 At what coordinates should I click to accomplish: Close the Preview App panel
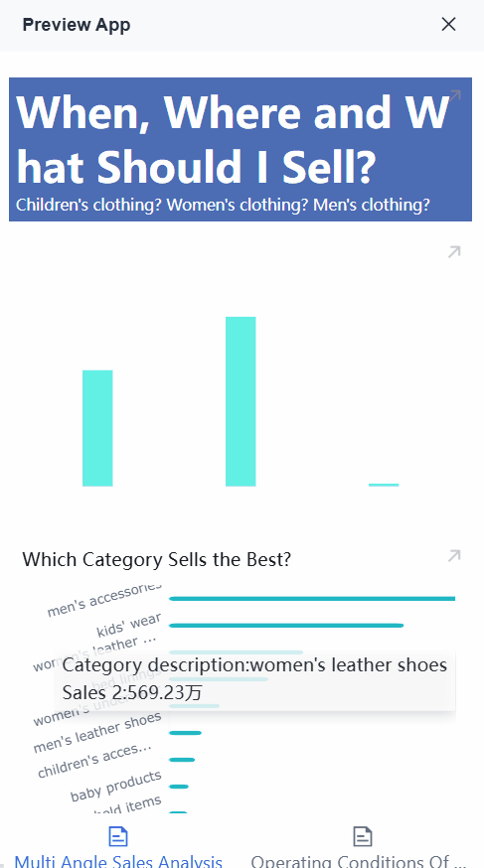(x=448, y=25)
